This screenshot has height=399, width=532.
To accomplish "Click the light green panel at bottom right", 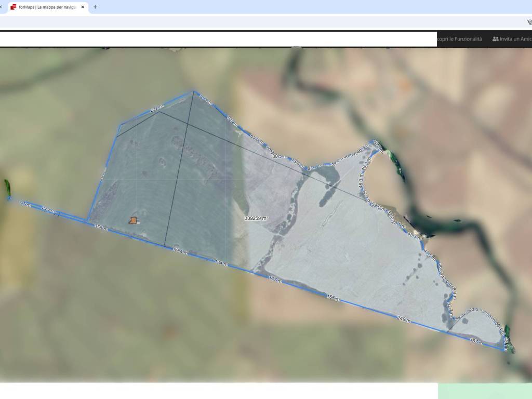I will (485, 391).
